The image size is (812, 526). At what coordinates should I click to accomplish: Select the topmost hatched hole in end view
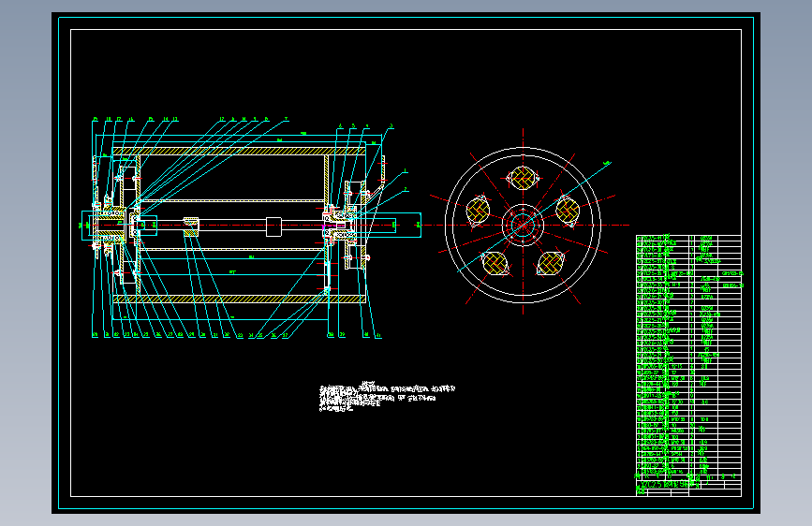point(523,178)
